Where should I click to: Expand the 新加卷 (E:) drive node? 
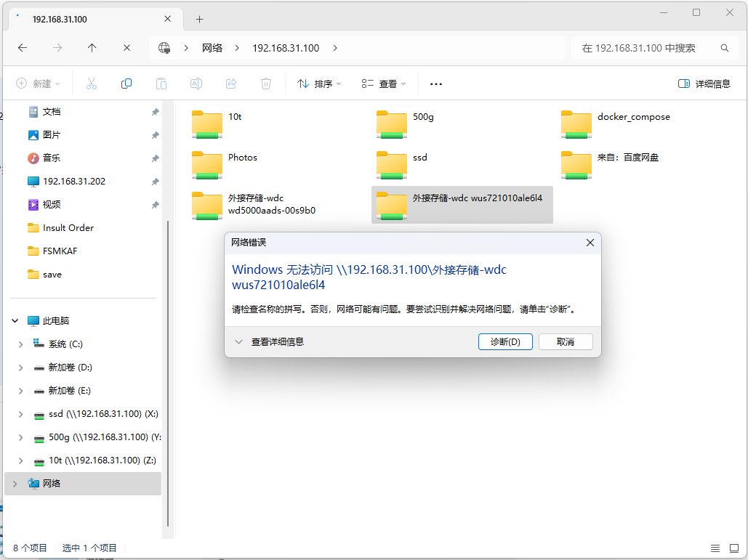[x=20, y=391]
